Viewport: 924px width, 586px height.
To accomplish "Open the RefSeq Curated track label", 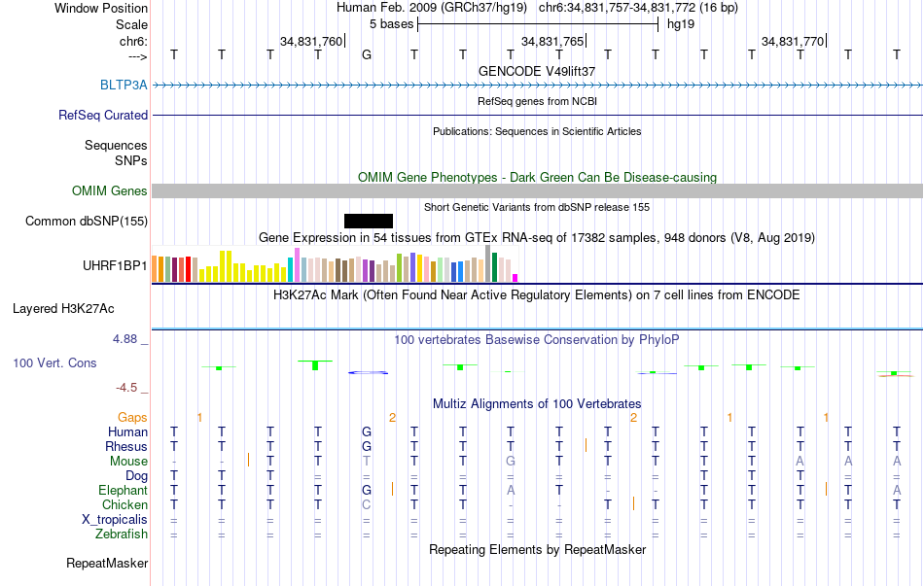I will (102, 115).
